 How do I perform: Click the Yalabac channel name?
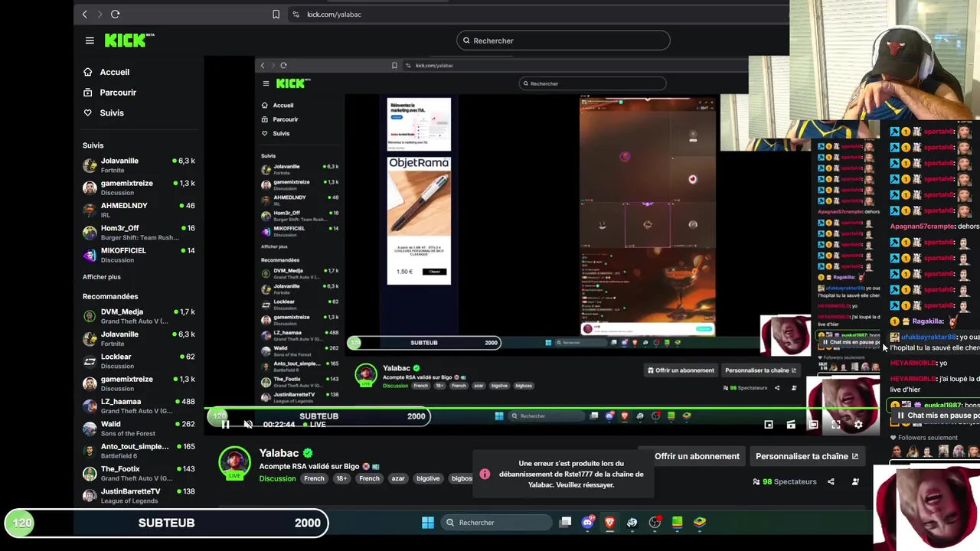click(x=279, y=453)
